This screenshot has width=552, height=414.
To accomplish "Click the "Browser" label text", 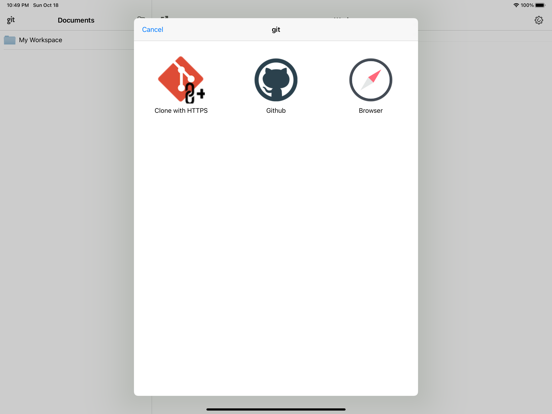I will [x=371, y=111].
